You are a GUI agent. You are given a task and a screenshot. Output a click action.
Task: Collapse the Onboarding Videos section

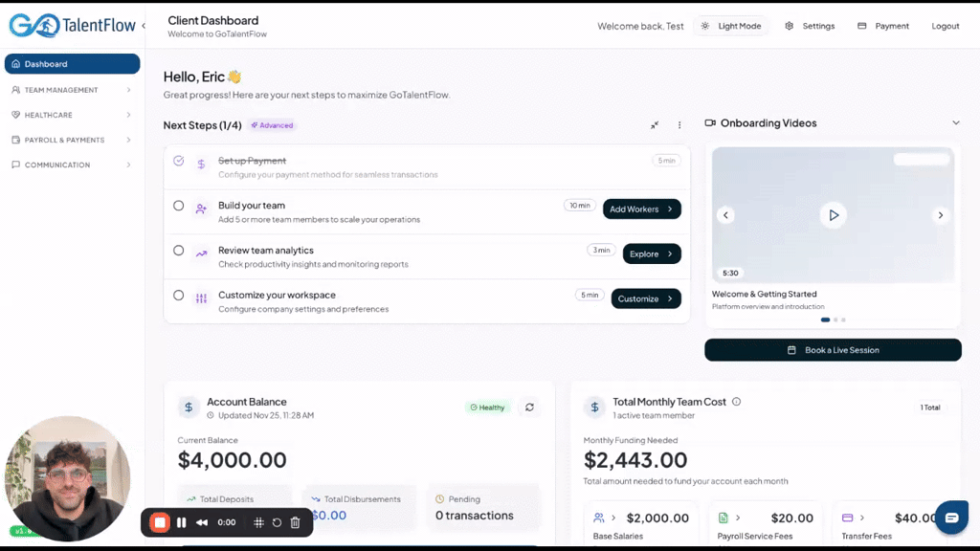tap(956, 122)
